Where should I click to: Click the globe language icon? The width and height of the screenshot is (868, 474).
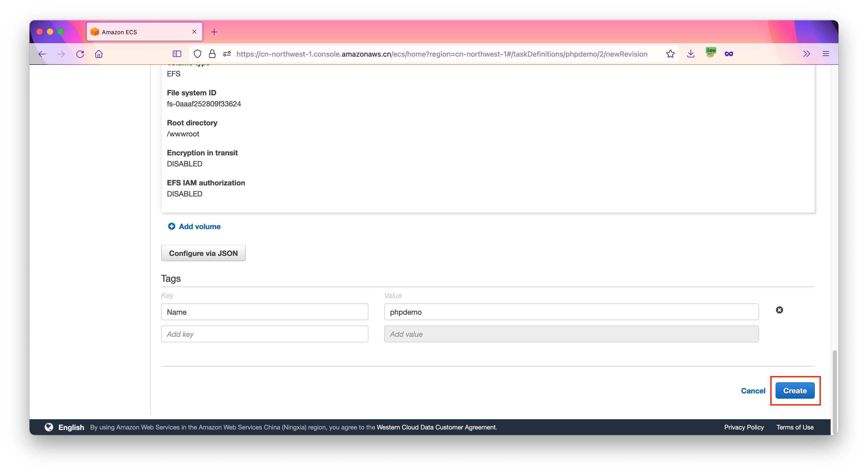click(x=49, y=427)
